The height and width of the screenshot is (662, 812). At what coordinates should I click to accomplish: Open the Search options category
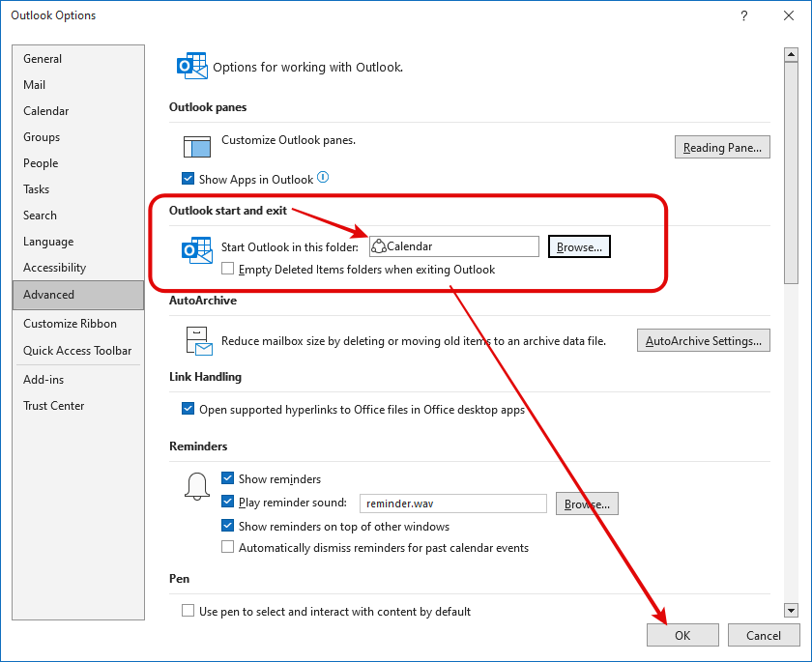tap(78, 216)
